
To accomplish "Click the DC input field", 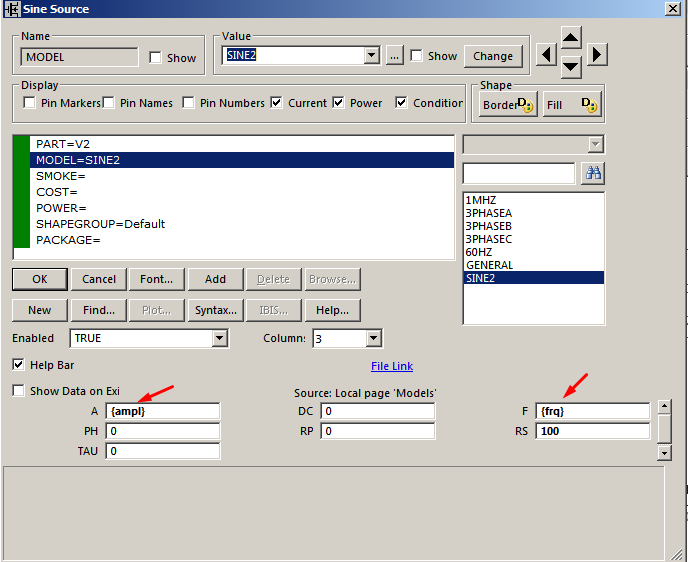I will coord(378,411).
